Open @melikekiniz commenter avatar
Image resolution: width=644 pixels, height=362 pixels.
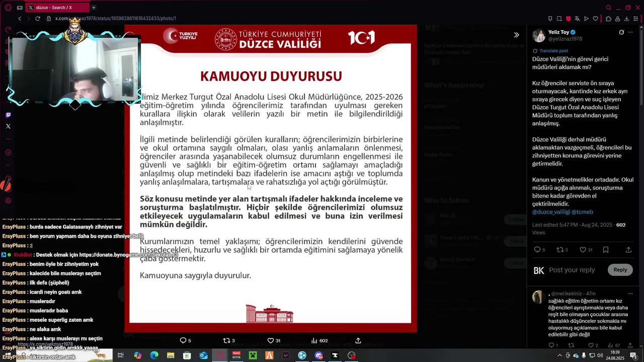[x=538, y=297]
